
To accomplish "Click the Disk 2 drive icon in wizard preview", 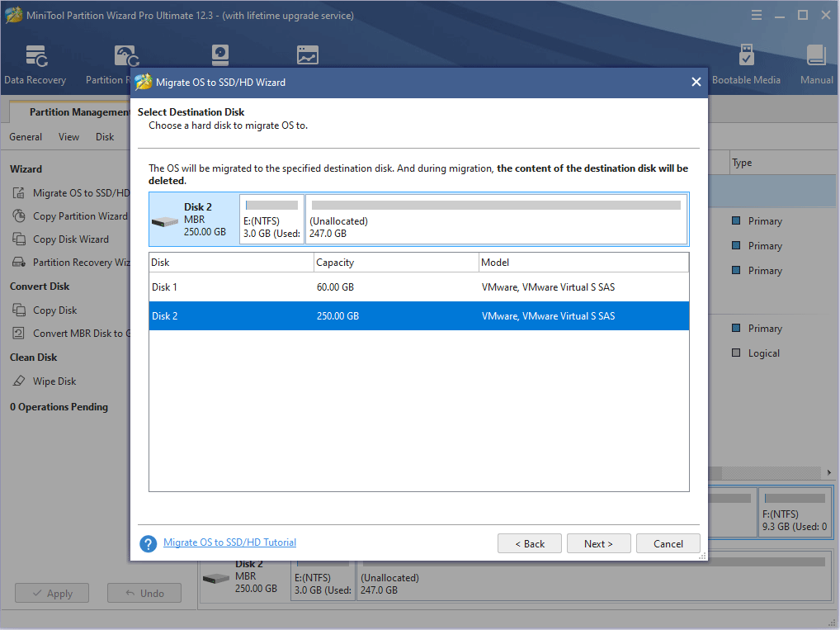I will (164, 221).
